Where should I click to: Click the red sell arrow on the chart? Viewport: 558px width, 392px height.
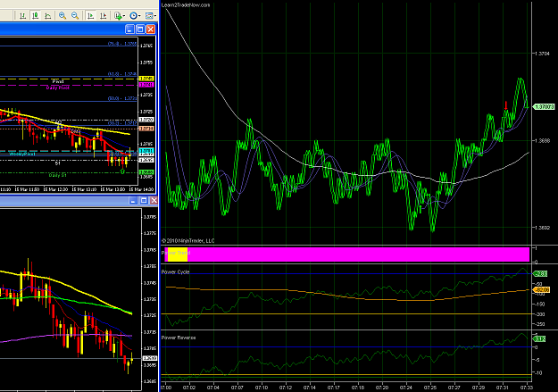tap(506, 105)
